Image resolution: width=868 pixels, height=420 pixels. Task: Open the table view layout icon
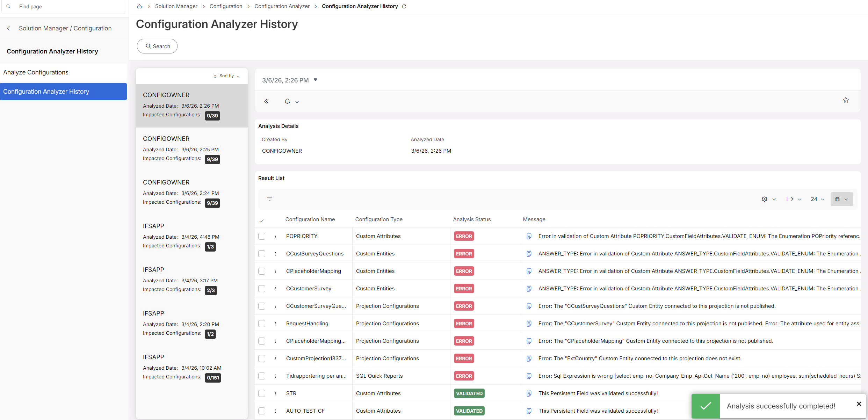pyautogui.click(x=837, y=199)
